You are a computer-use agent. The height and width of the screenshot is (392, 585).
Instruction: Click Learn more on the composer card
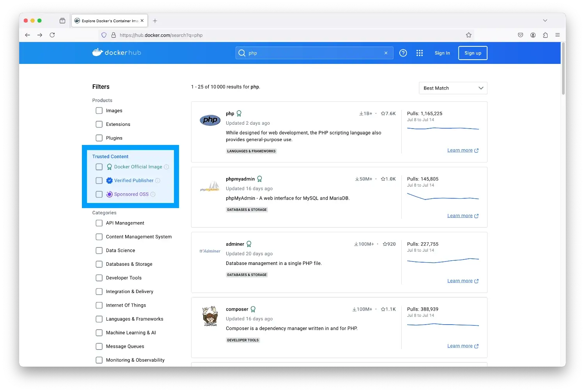463,346
